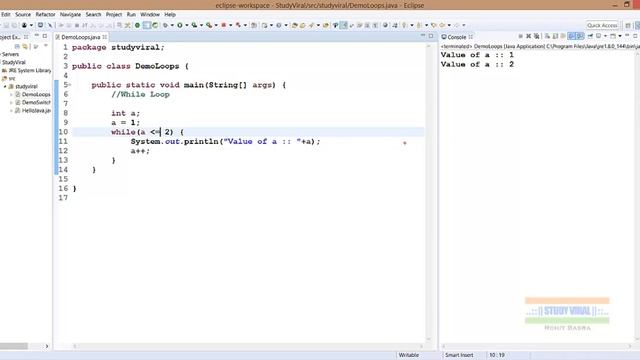The image size is (640, 360).
Task: Click the Project Explorer horizontal scrollbar arrow
Action: (47, 346)
